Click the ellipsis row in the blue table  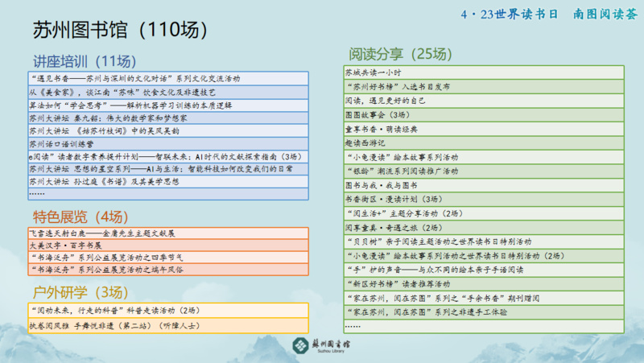coord(168,194)
